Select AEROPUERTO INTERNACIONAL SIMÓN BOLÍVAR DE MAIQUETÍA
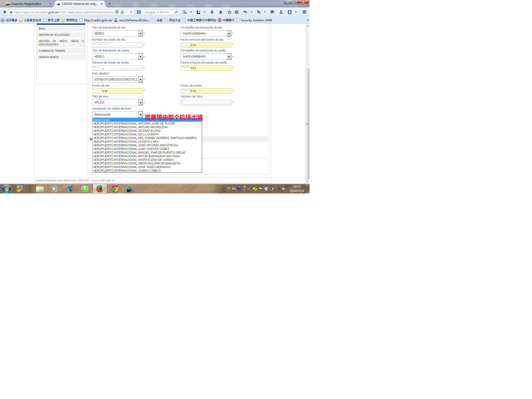 click(147, 163)
